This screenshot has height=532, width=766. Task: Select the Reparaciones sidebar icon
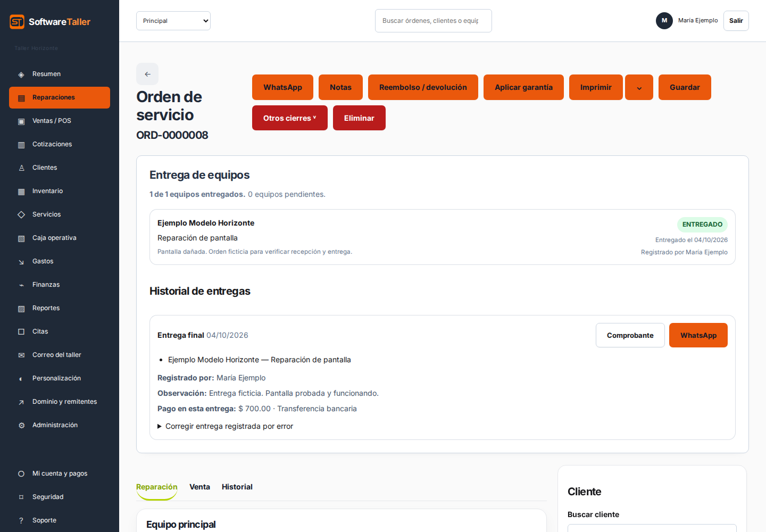click(21, 98)
